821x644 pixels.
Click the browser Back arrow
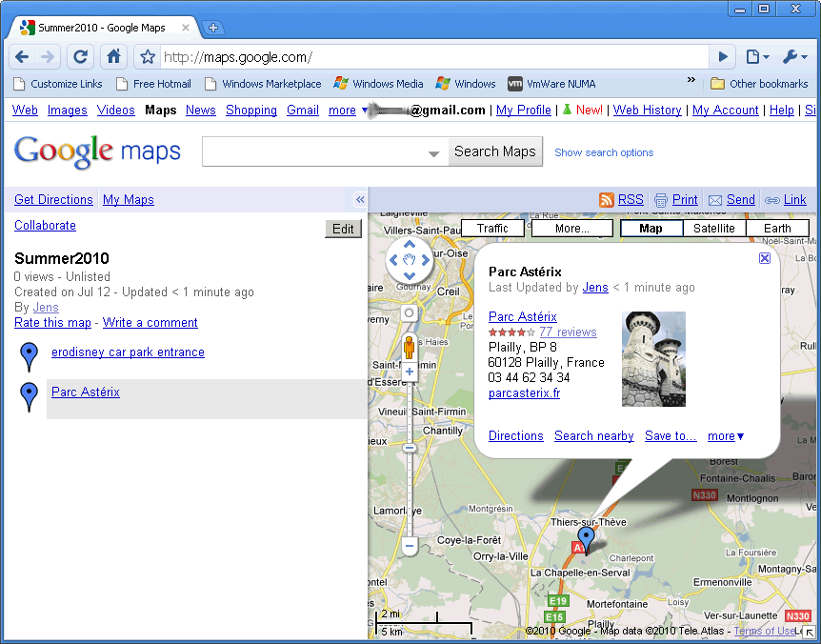pyautogui.click(x=22, y=56)
